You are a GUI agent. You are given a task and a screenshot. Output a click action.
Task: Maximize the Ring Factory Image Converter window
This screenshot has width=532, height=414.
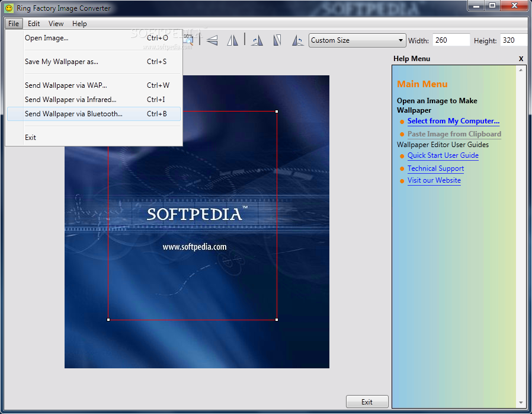click(x=492, y=5)
